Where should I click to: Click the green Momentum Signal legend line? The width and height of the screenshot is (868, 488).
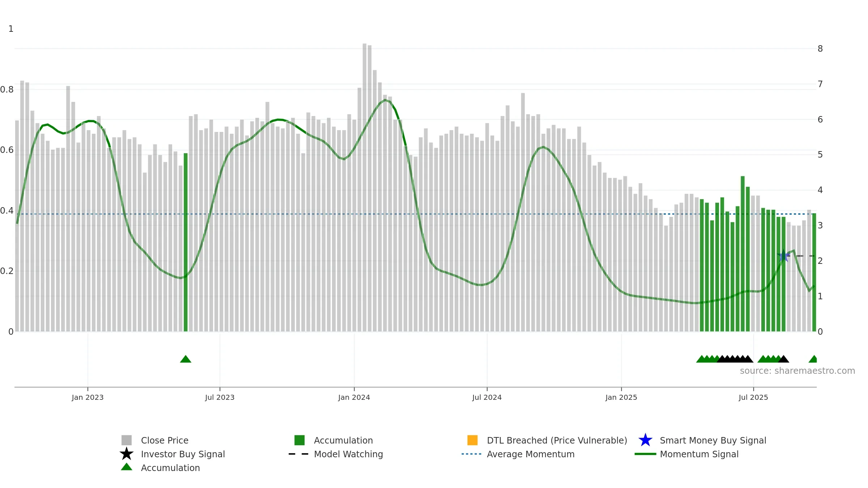coord(645,454)
